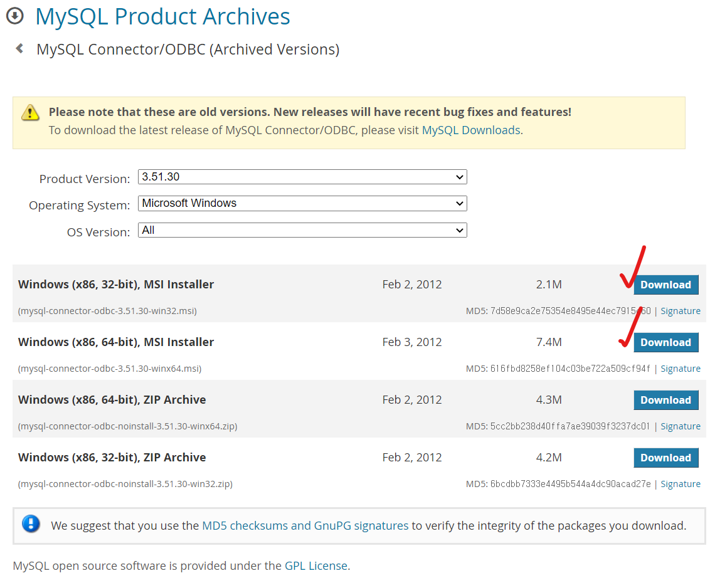Select filename mysql-connector-odbc-3.51.30-winx64.msi
The width and height of the screenshot is (715, 588).
110,369
